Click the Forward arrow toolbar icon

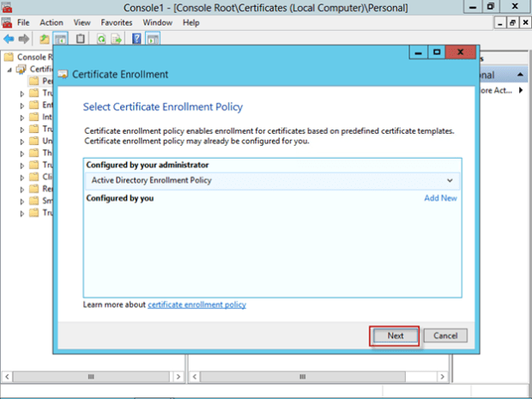click(22, 39)
